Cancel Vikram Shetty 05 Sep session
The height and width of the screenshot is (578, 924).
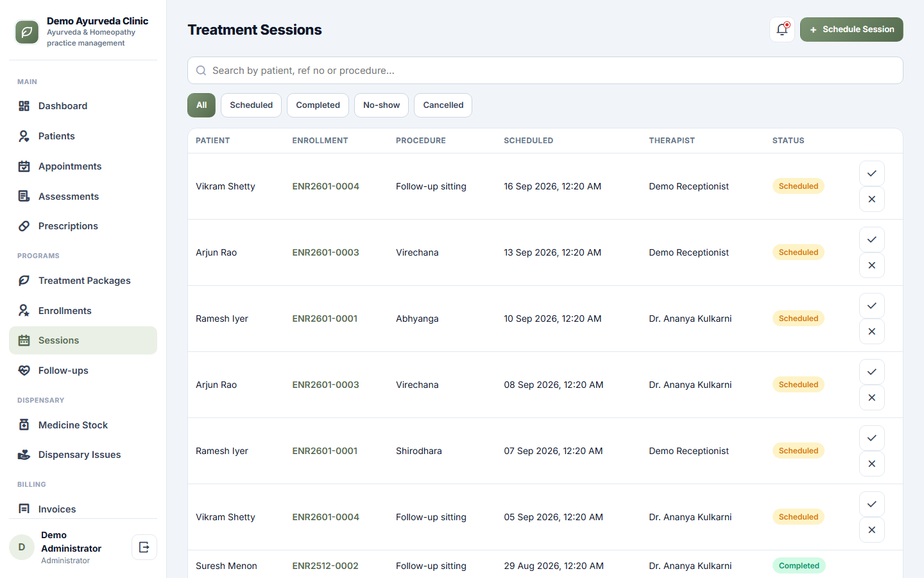pyautogui.click(x=872, y=530)
